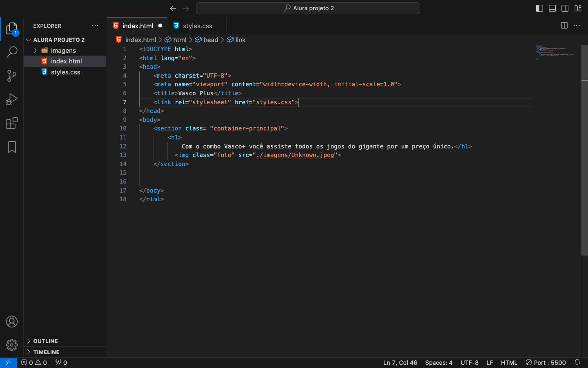The height and width of the screenshot is (368, 588).
Task: Follow the styles.css href link in code
Action: click(274, 102)
